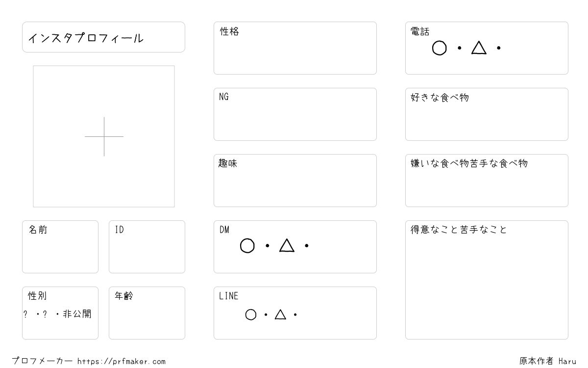Open the prfmaker.com link at bottom
The height and width of the screenshot is (368, 588).
[x=122, y=362]
